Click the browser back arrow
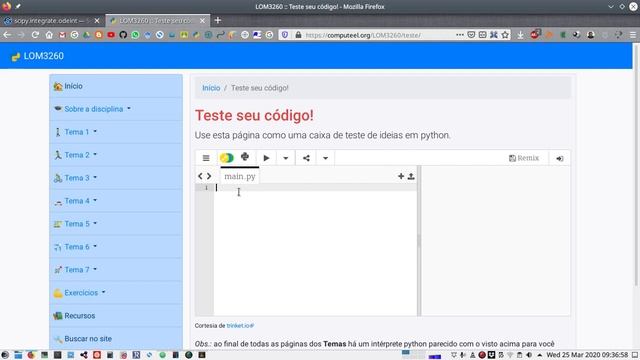640x360 pixels. point(7,35)
